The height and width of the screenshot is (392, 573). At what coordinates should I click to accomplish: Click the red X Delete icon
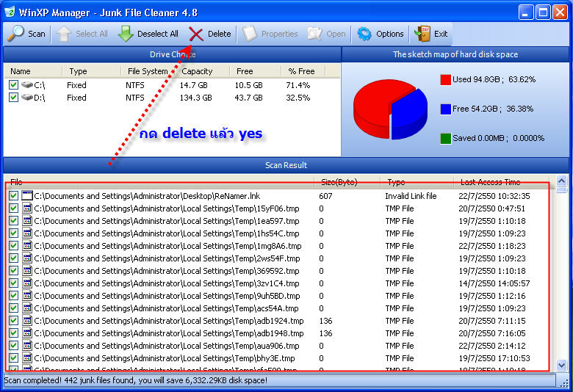point(196,35)
